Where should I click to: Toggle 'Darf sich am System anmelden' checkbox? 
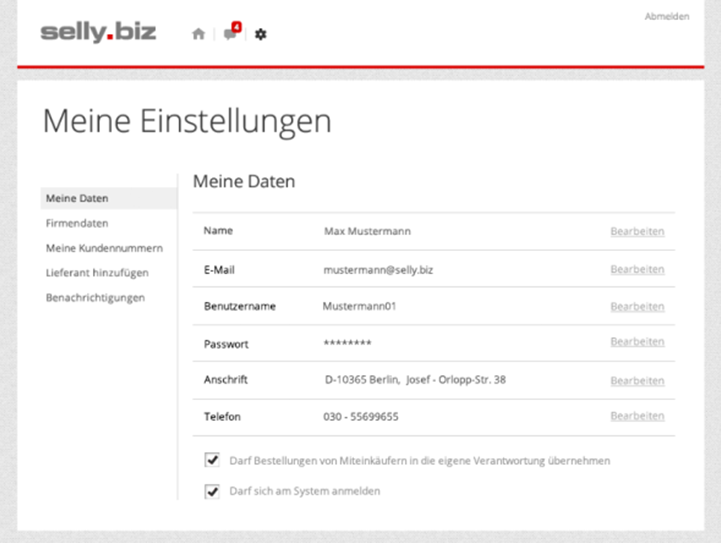point(212,491)
